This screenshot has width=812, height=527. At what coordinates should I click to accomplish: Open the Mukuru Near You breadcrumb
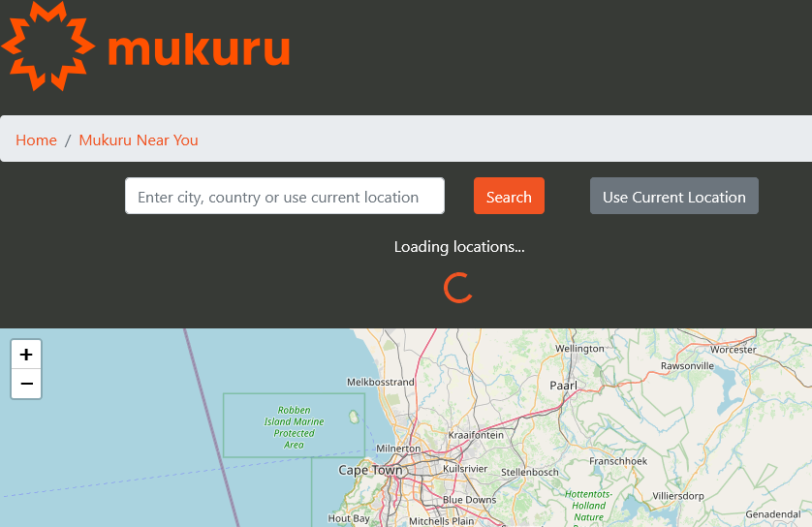point(139,140)
